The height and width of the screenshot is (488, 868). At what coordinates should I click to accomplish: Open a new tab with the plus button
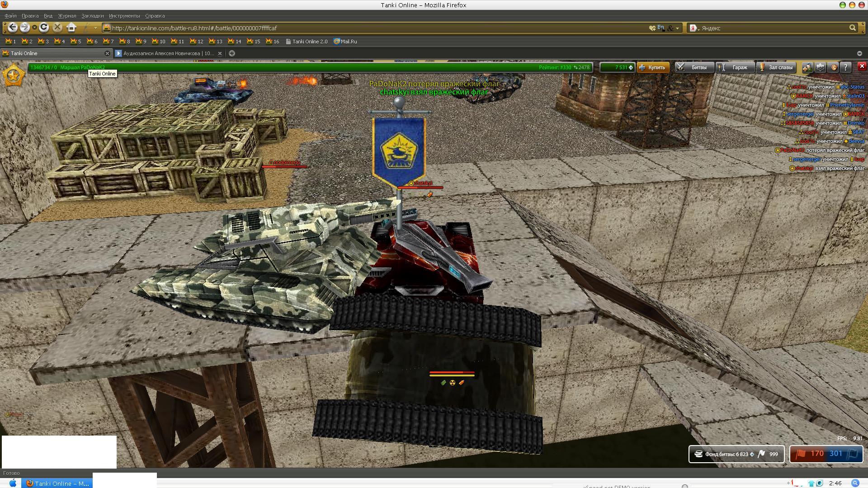232,53
